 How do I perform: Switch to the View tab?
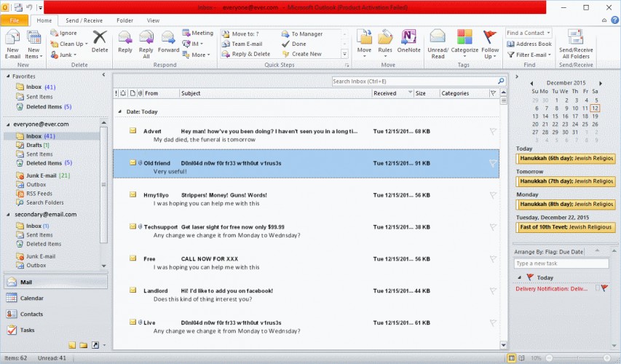(x=153, y=20)
